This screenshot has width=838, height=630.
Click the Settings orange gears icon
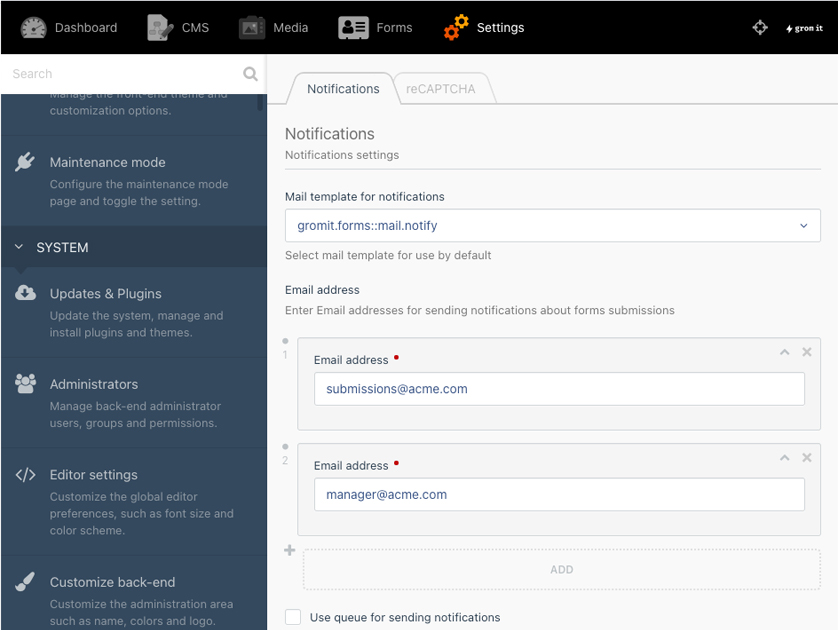(456, 28)
